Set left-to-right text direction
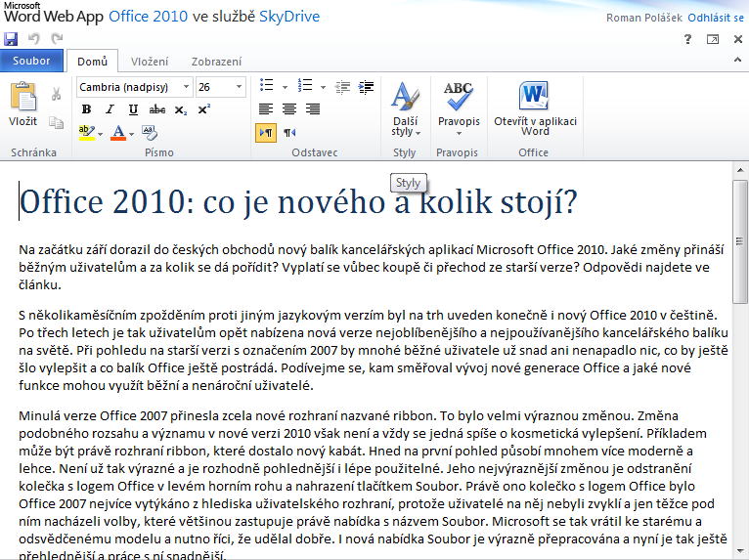 (x=266, y=132)
